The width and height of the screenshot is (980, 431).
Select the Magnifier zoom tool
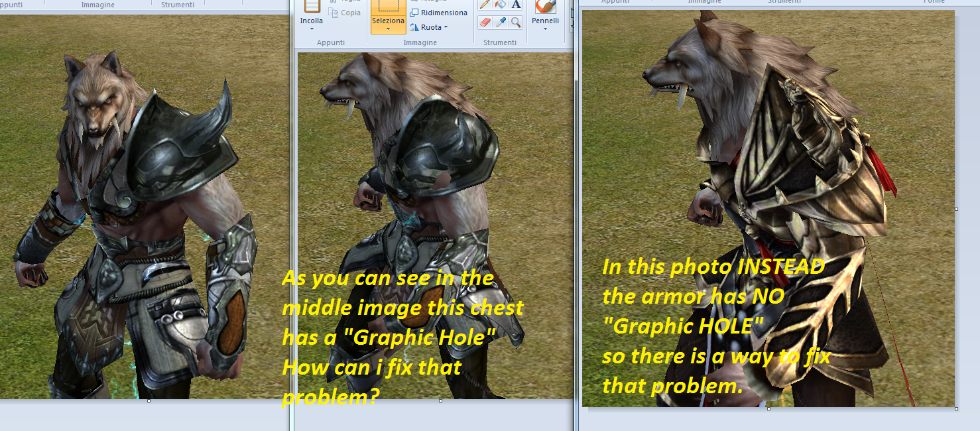(x=516, y=23)
